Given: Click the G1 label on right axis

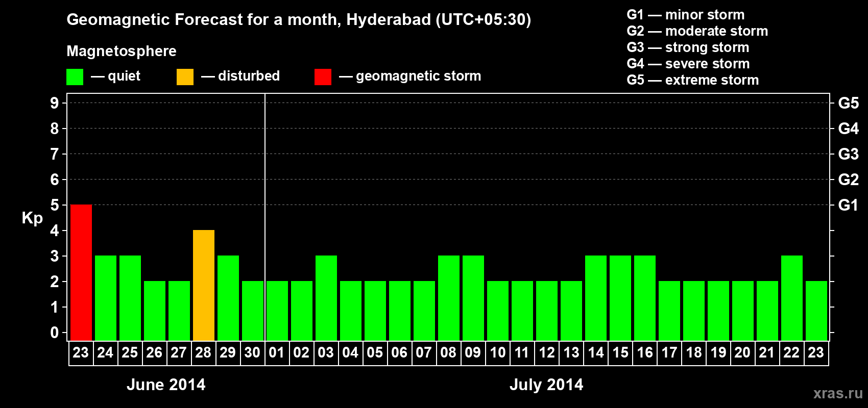Looking at the screenshot, I should [x=849, y=205].
